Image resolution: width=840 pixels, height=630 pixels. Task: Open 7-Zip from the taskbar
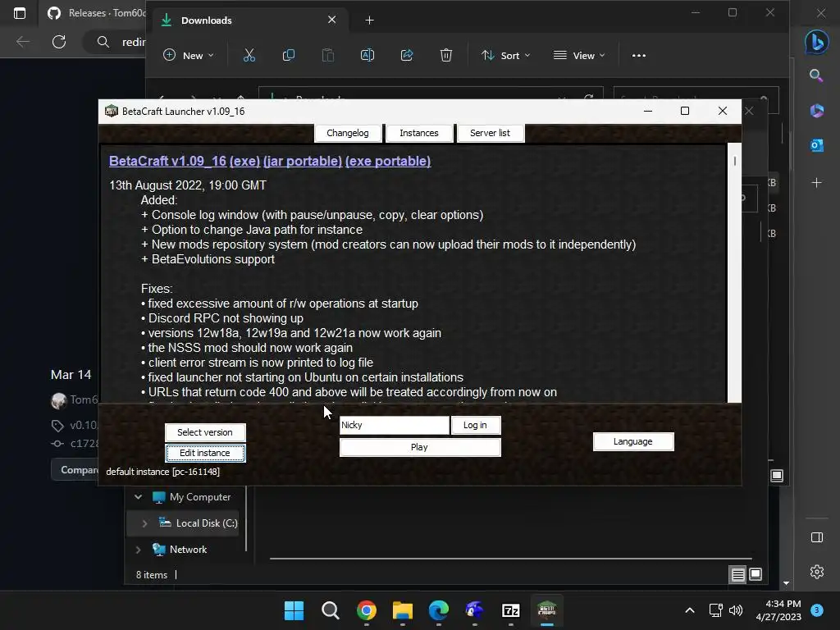511,610
